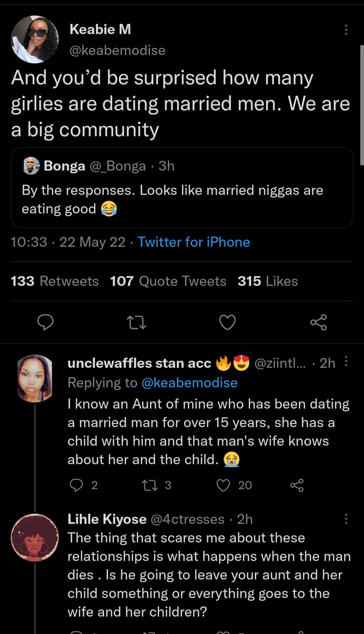
Task: View the 133 Retweets list
Action: point(55,281)
